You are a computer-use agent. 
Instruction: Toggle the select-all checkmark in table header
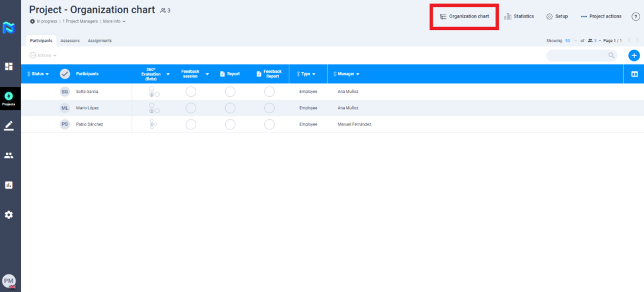pos(65,74)
